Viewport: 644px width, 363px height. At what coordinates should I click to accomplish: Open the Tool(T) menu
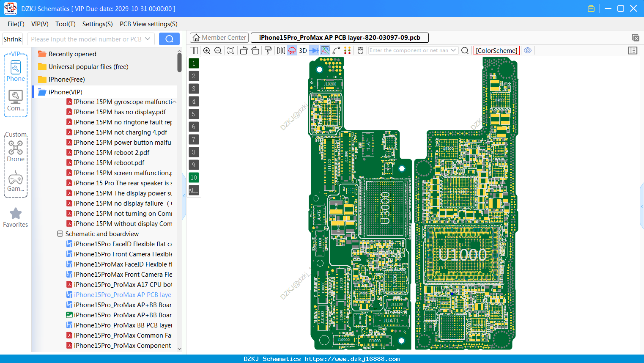[66, 24]
